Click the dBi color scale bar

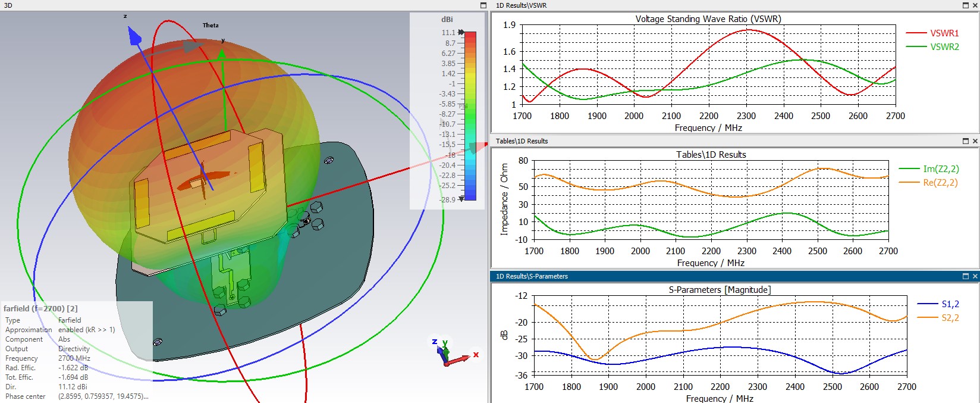click(470, 115)
